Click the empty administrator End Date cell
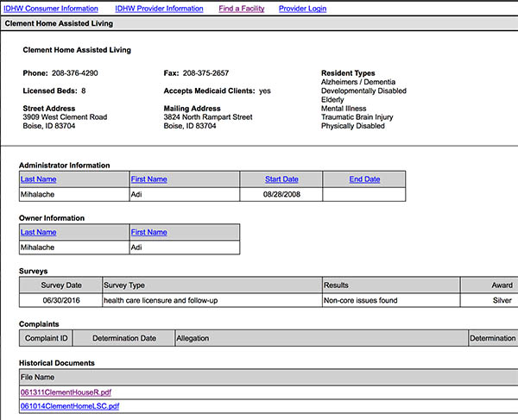Image resolution: width=518 pixels, height=420 pixels. [x=364, y=194]
